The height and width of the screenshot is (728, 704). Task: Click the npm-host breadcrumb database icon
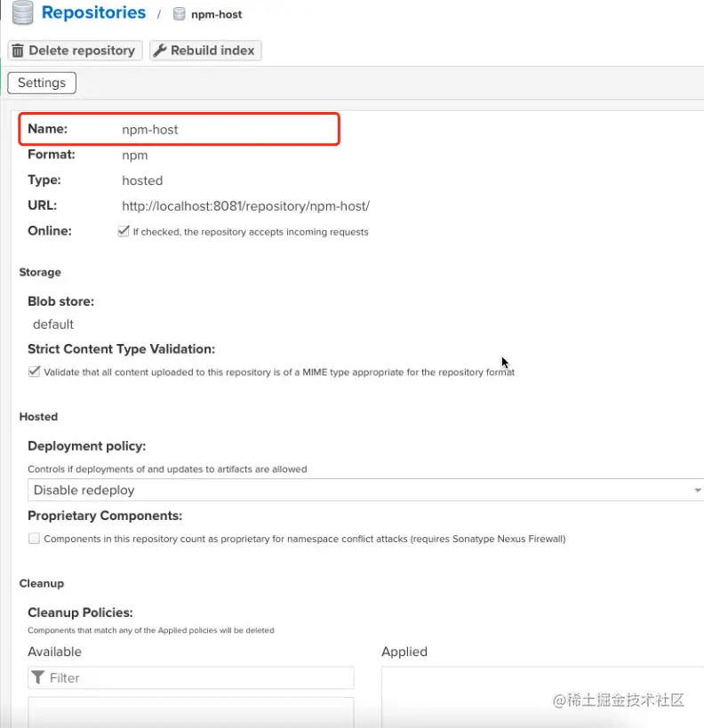179,14
